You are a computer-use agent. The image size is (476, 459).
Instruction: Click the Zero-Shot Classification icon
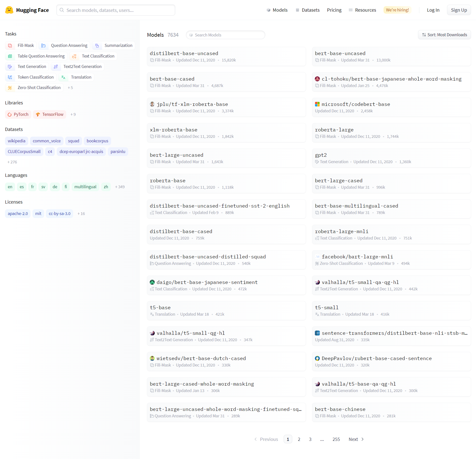point(10,88)
